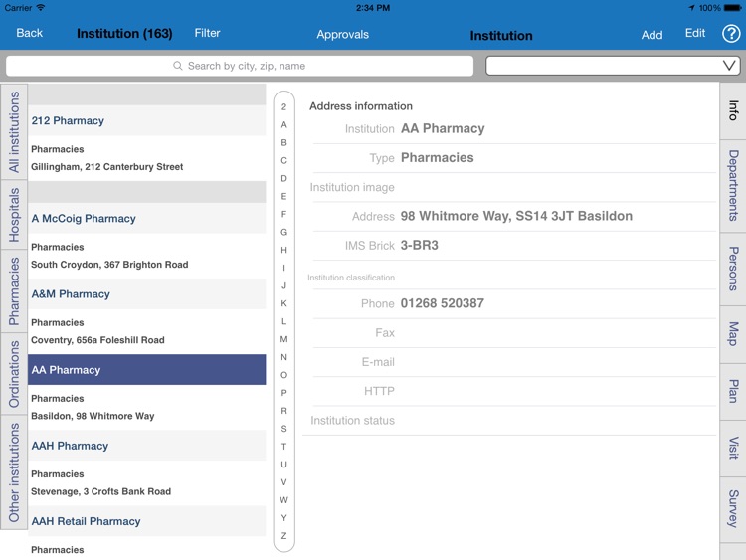The height and width of the screenshot is (560, 746).
Task: Jump to letter S in index
Action: pyautogui.click(x=284, y=429)
